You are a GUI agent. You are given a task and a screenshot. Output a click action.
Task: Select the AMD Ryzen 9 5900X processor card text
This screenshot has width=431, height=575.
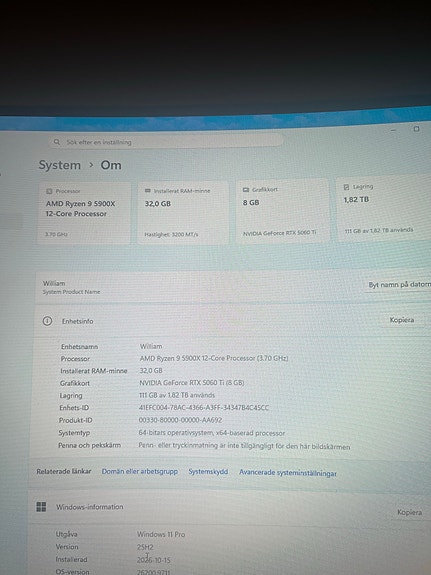[80, 208]
